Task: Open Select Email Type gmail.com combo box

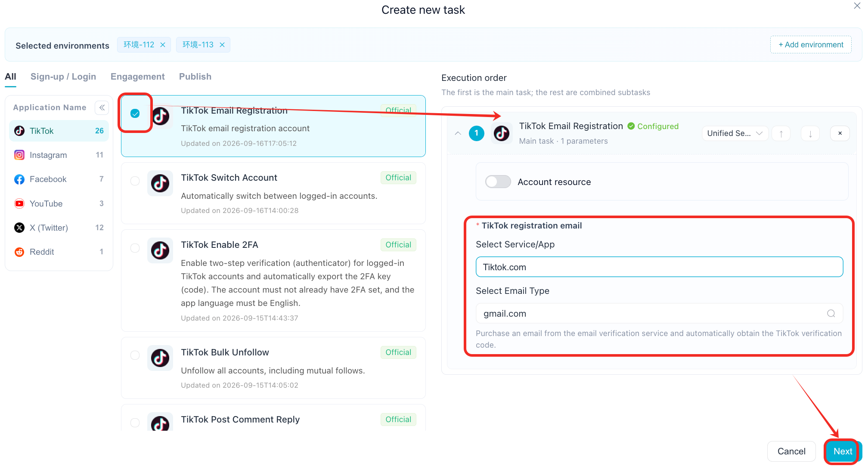Action: [659, 314]
